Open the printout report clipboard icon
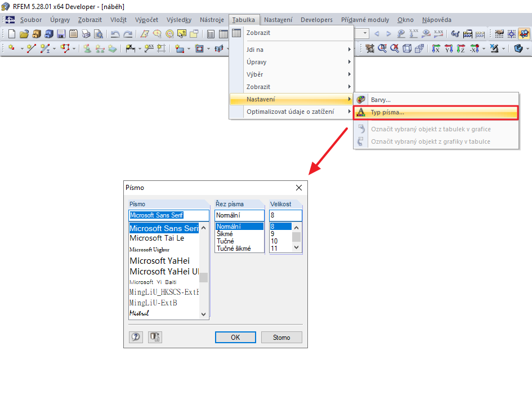Screen dimensions: 532x399 (x=73, y=34)
